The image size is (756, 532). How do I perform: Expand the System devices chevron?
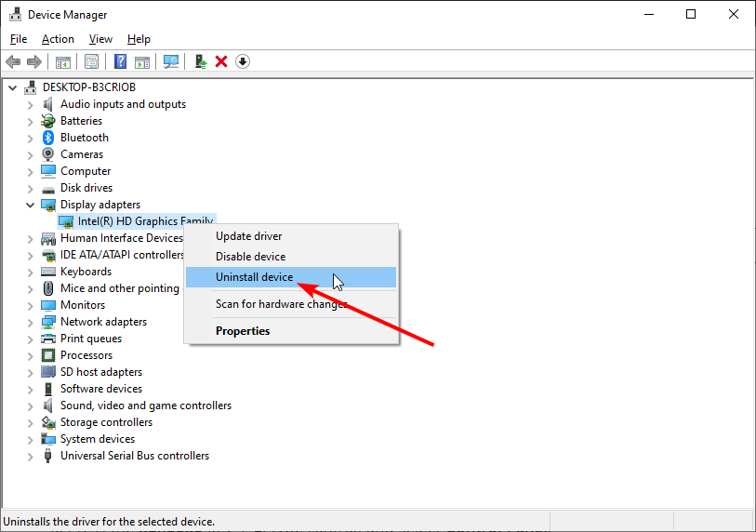(31, 439)
